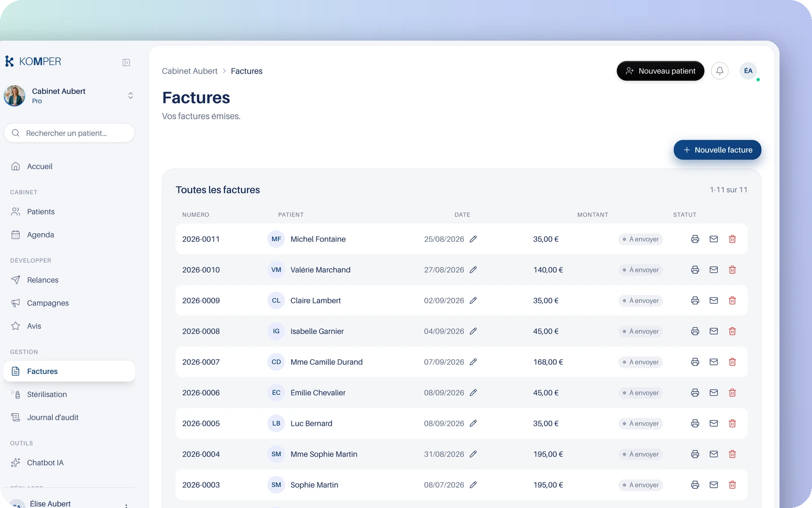The height and width of the screenshot is (508, 812).
Task: Open the Patients section
Action: tap(69, 212)
